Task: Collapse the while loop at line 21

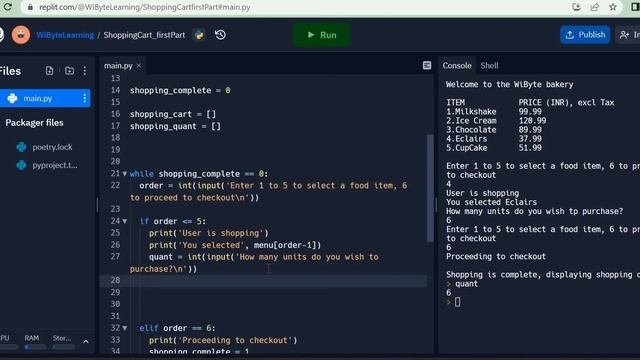Action: (124, 174)
